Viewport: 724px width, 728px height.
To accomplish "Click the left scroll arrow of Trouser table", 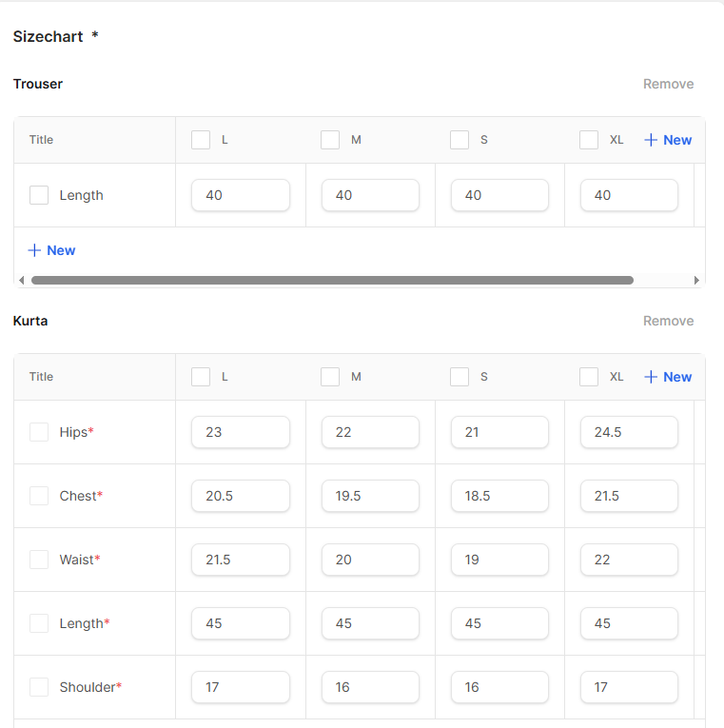I will (x=21, y=281).
